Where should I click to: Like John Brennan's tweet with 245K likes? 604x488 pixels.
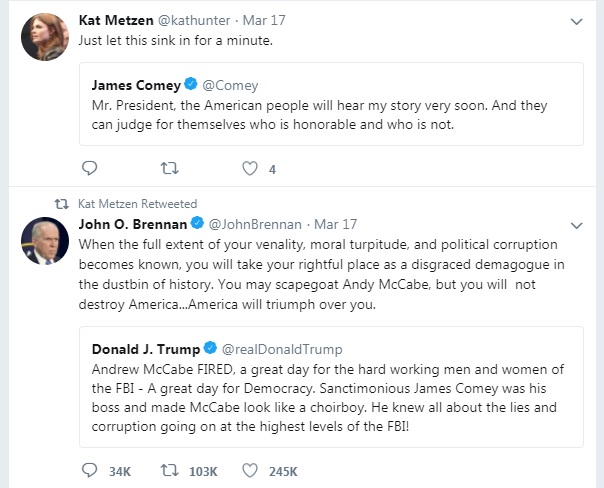pyautogui.click(x=250, y=470)
